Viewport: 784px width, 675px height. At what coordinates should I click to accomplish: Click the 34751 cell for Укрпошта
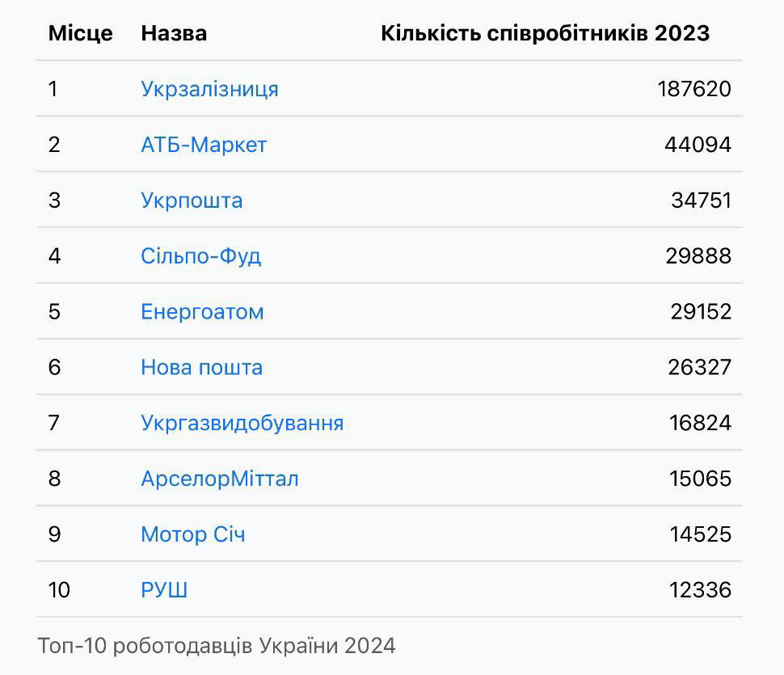(701, 200)
